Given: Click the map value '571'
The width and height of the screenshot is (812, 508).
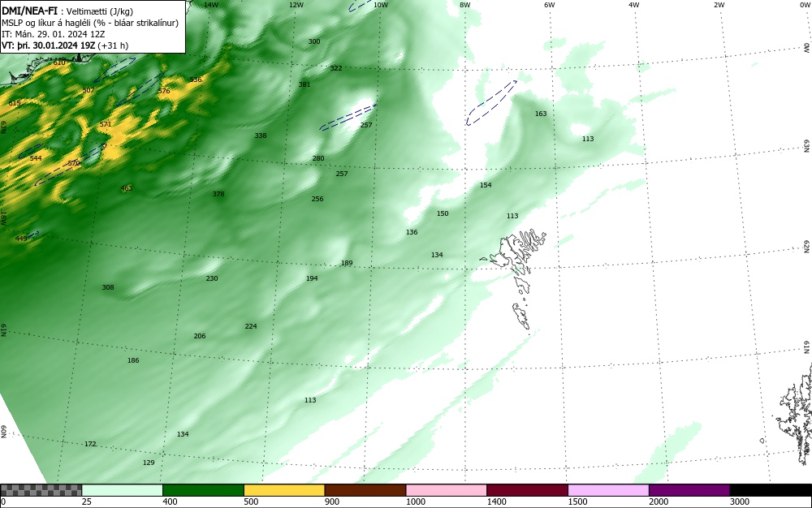Looking at the screenshot, I should click(105, 124).
